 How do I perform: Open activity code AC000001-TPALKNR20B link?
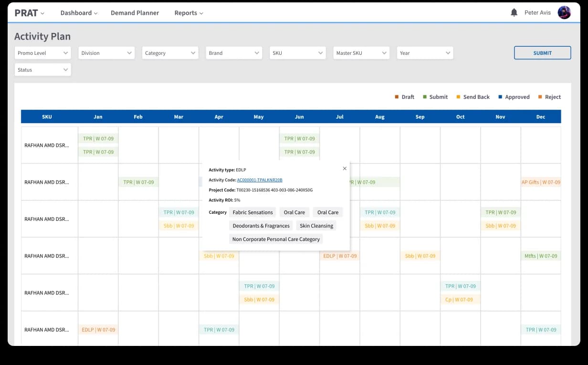(260, 180)
